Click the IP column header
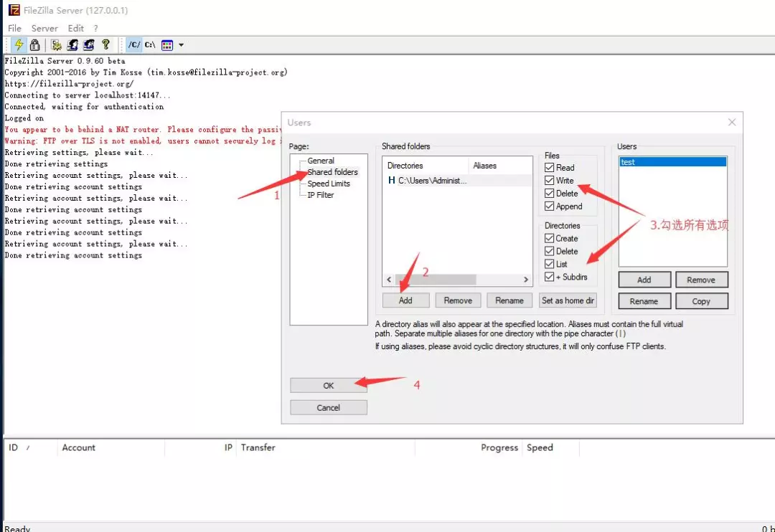Image resolution: width=775 pixels, height=532 pixels. tap(201, 447)
